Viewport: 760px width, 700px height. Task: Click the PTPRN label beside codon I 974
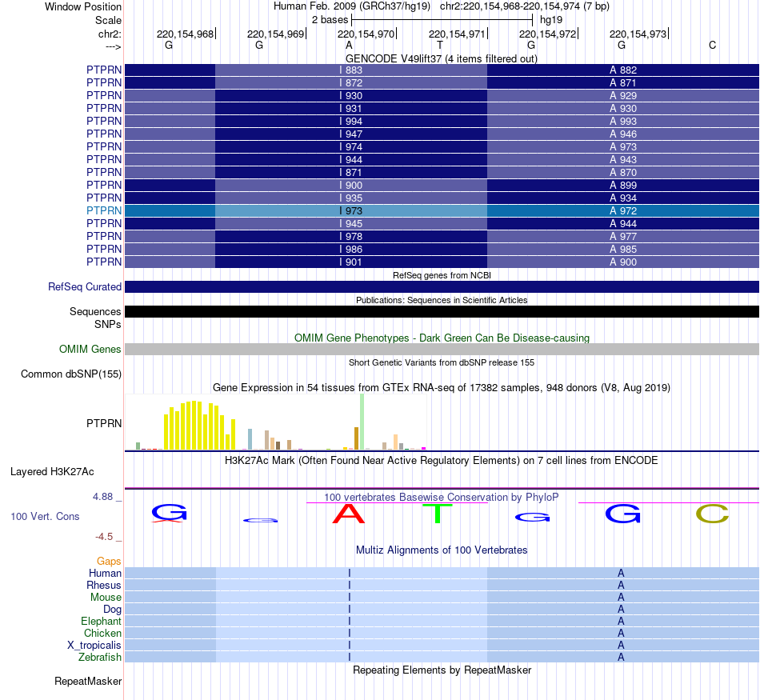click(x=104, y=147)
